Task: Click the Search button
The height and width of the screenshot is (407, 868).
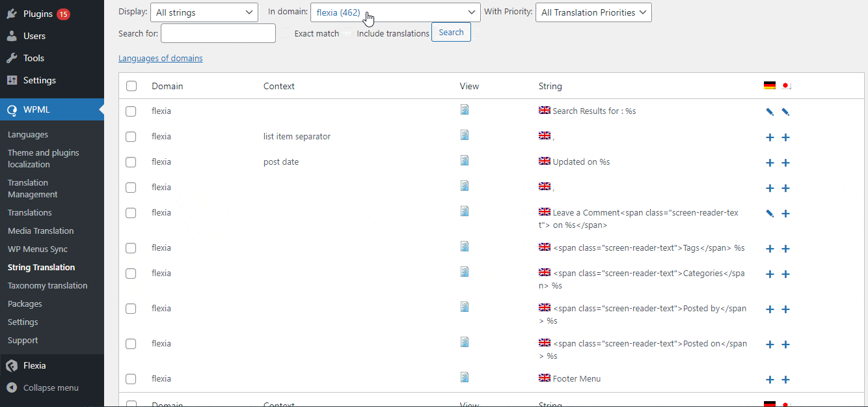Action: coord(452,32)
